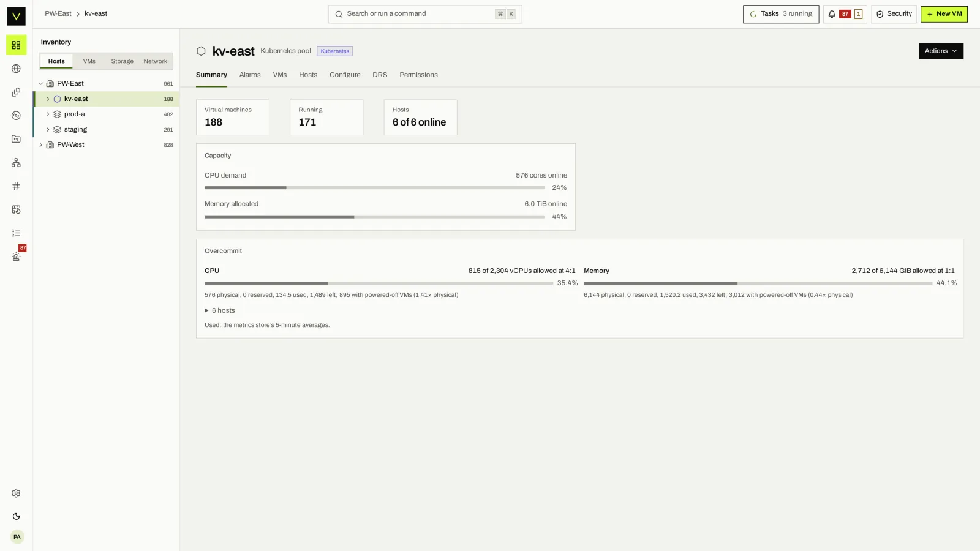Focus the Search or run a command field
Screen dimensions: 980x551
coord(425,14)
